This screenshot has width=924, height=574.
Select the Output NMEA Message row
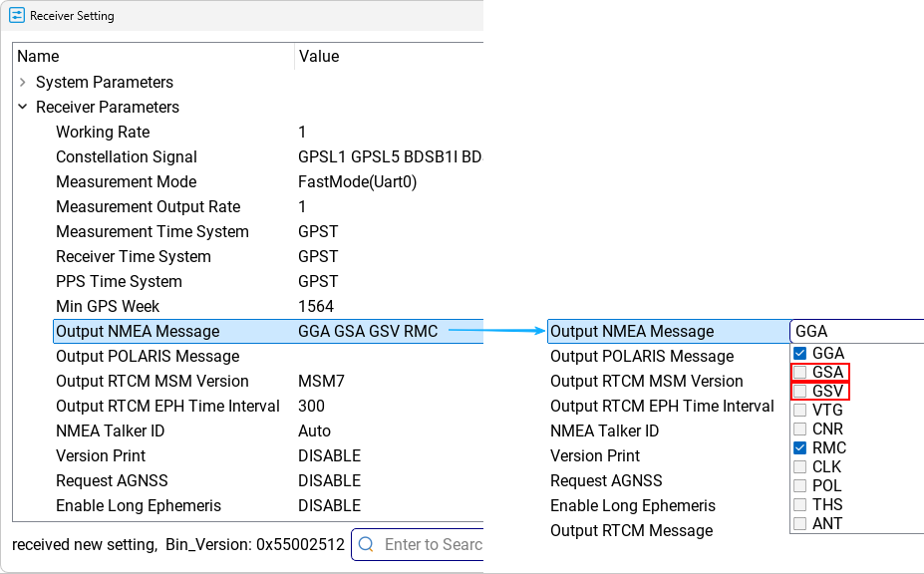click(x=138, y=331)
